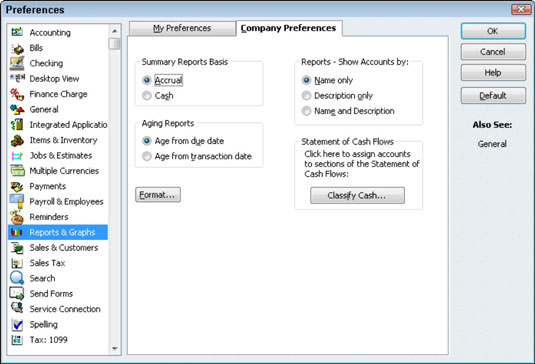Switch to Company Preferences tab
535x364 pixels.
coord(289,28)
